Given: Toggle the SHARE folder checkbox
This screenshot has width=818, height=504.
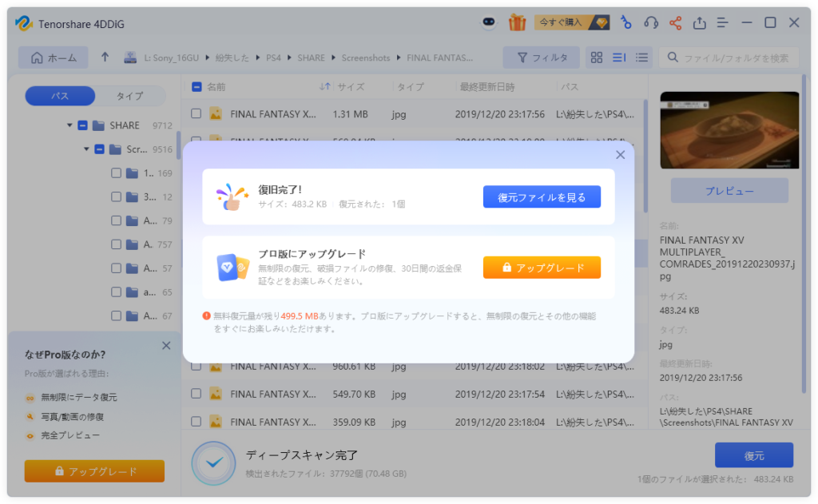Looking at the screenshot, I should pyautogui.click(x=82, y=125).
